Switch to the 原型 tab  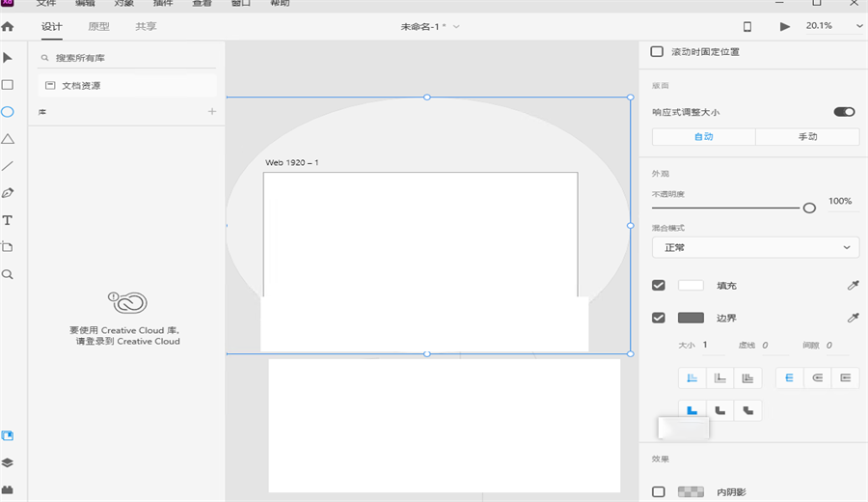pos(98,27)
